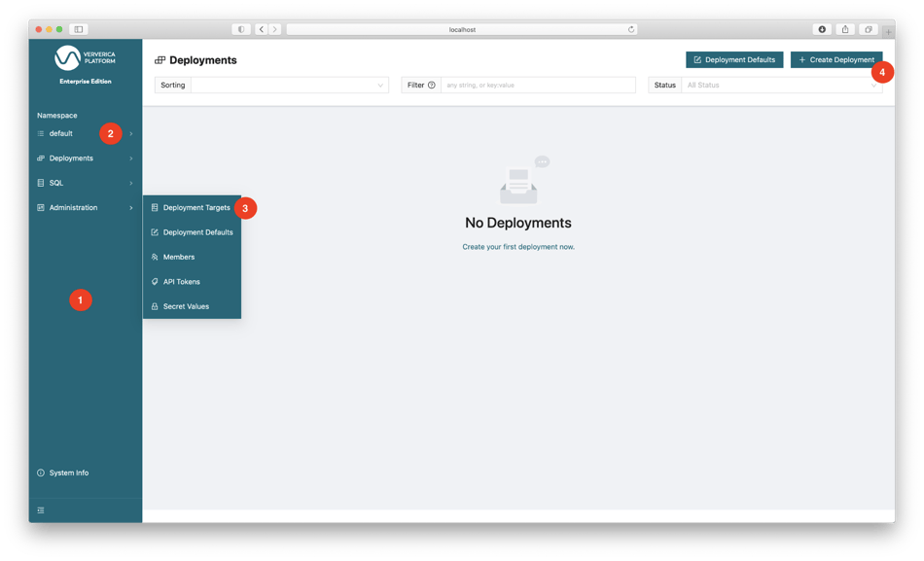
Task: Choose Deployment Defaults in the Administration menu
Action: click(x=196, y=231)
